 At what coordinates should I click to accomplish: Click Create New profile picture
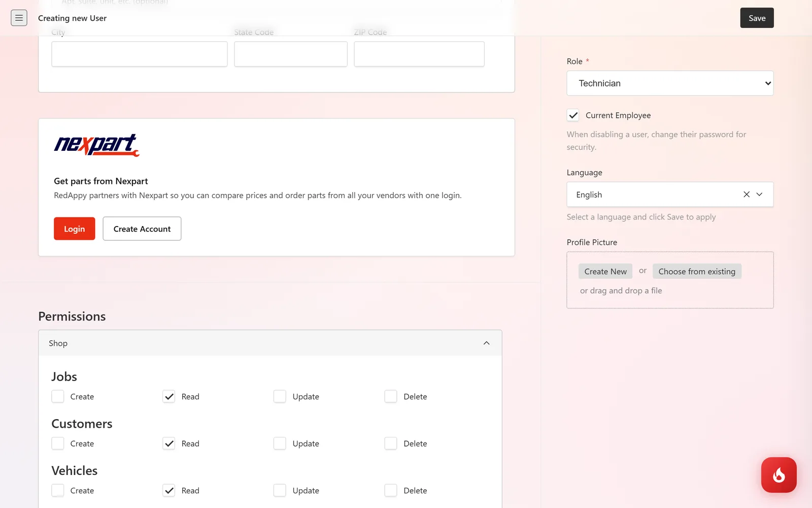[605, 271]
